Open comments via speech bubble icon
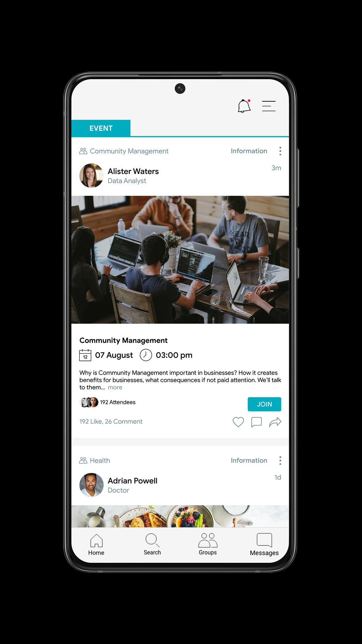Screen dimensions: 362x644 coord(256,422)
